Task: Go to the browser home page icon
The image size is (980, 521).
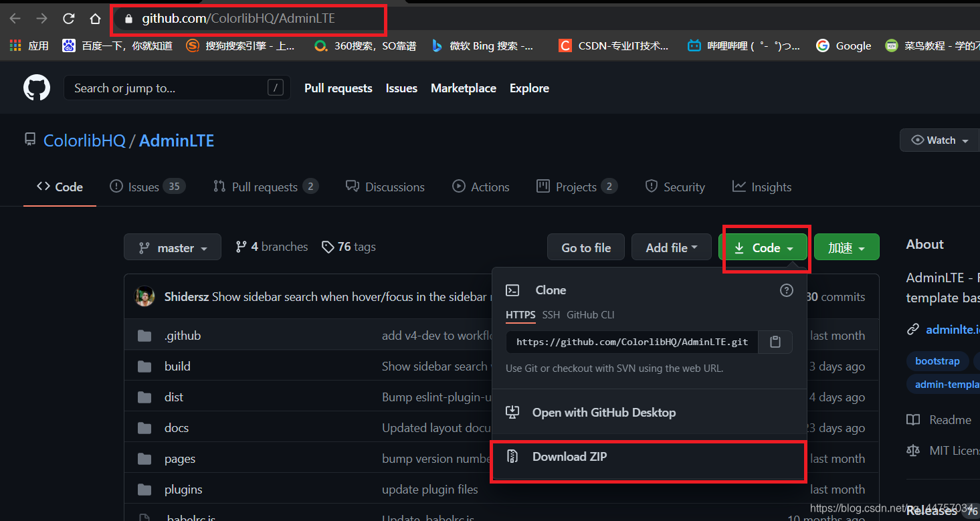Action: [95, 19]
